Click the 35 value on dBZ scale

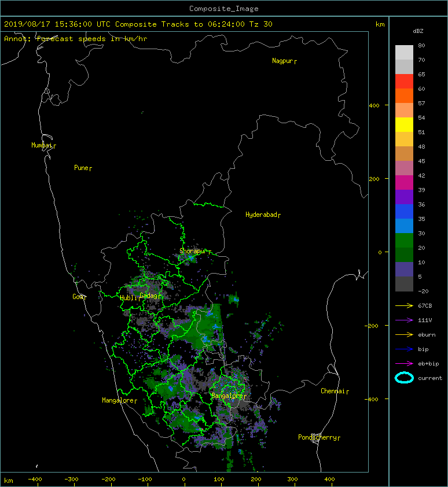click(x=421, y=219)
